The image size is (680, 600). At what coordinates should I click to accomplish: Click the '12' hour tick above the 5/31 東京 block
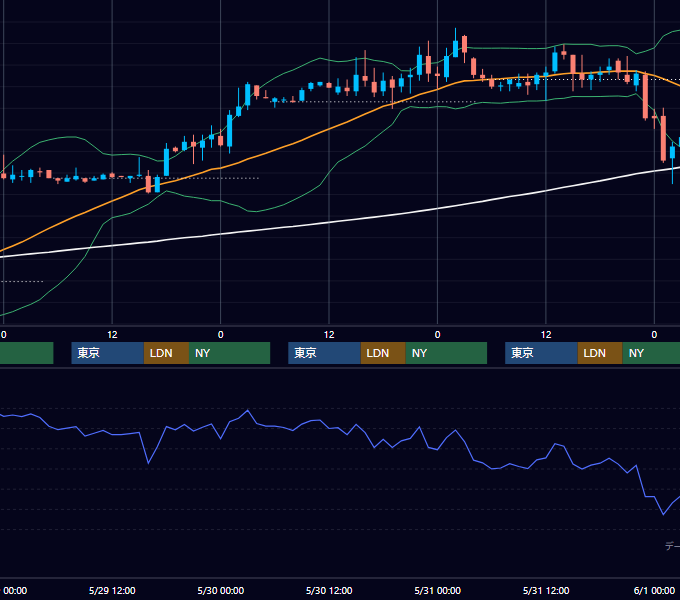pos(546,335)
